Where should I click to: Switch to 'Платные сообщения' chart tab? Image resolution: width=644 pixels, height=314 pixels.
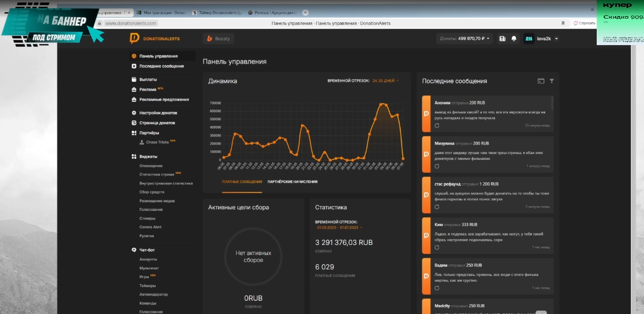click(242, 182)
